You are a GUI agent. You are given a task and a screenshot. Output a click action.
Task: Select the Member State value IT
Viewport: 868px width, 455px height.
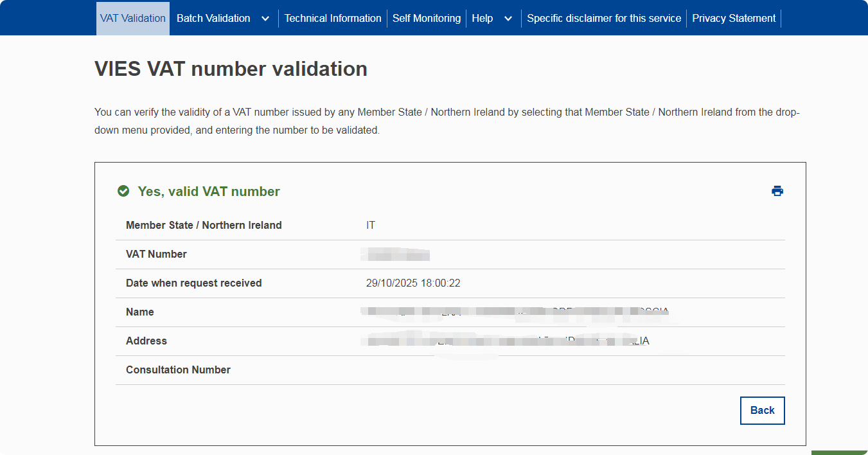click(371, 226)
